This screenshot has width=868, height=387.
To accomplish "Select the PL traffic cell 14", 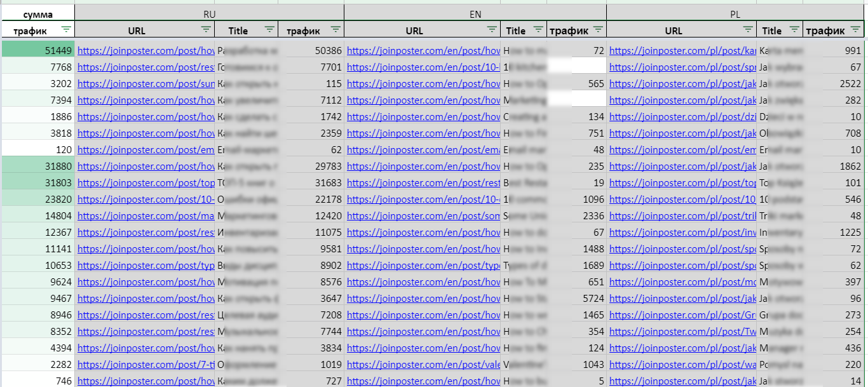I will tap(833, 381).
